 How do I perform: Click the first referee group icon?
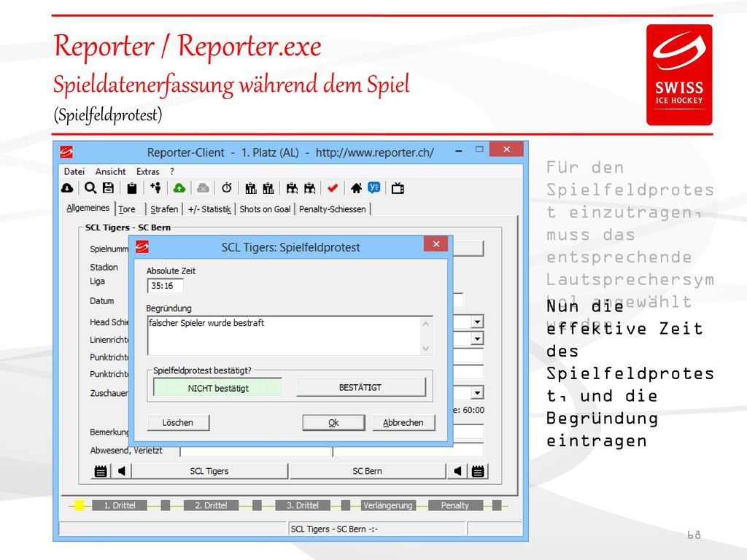pos(292,188)
